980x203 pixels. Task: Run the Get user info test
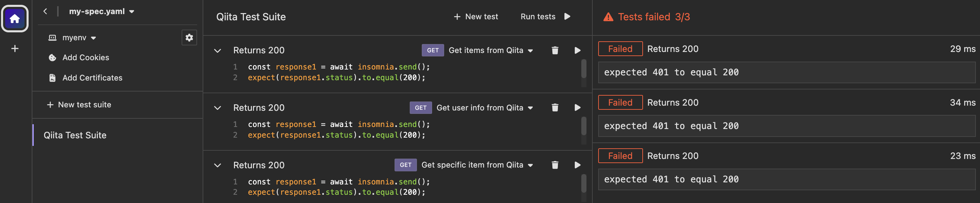tap(577, 108)
